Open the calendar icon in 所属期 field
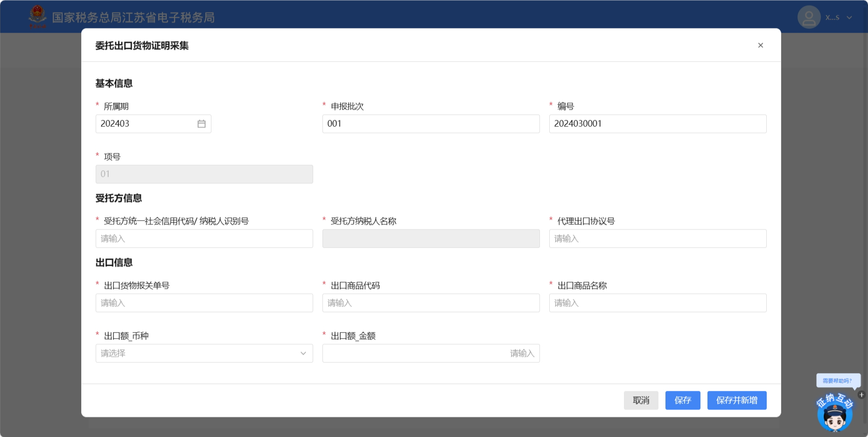Screen dimensions: 868x437 point(201,124)
